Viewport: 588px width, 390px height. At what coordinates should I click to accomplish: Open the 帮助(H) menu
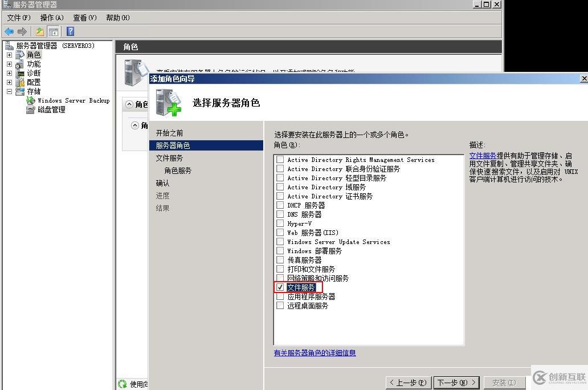point(118,18)
